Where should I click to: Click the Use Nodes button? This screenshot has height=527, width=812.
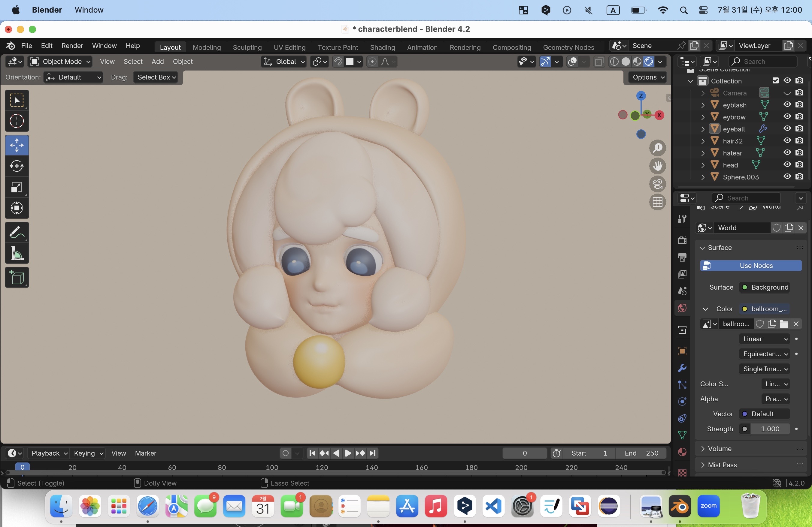[750, 266]
